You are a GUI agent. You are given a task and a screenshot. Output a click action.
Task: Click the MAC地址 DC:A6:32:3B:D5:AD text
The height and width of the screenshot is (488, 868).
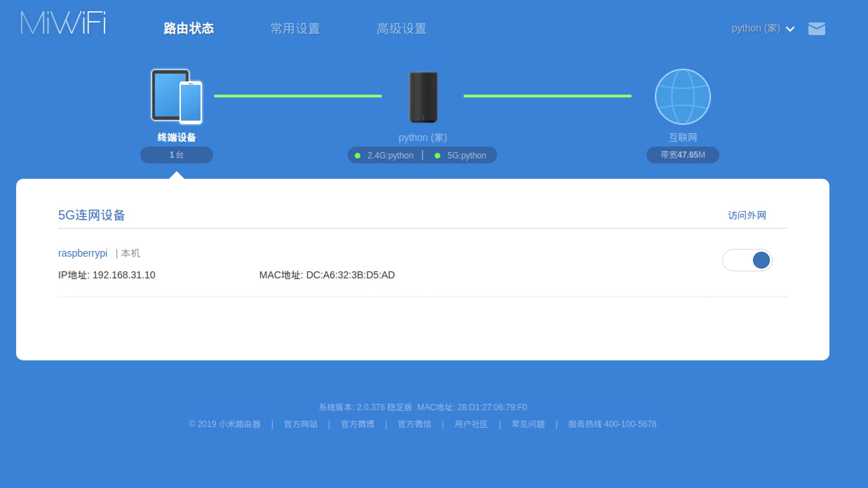click(327, 275)
